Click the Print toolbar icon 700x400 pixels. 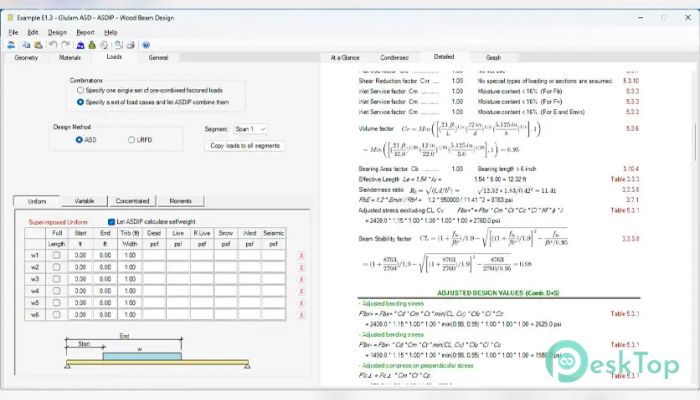pos(130,45)
